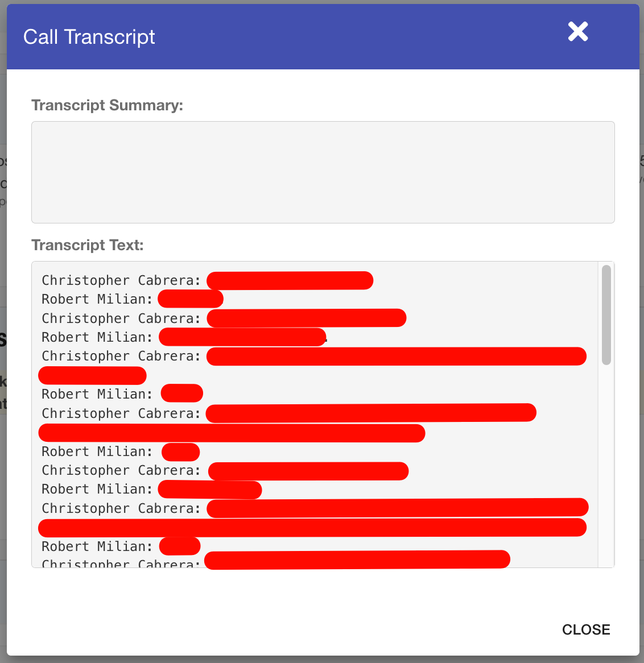Close the Call Transcript dialog with X icon

577,32
